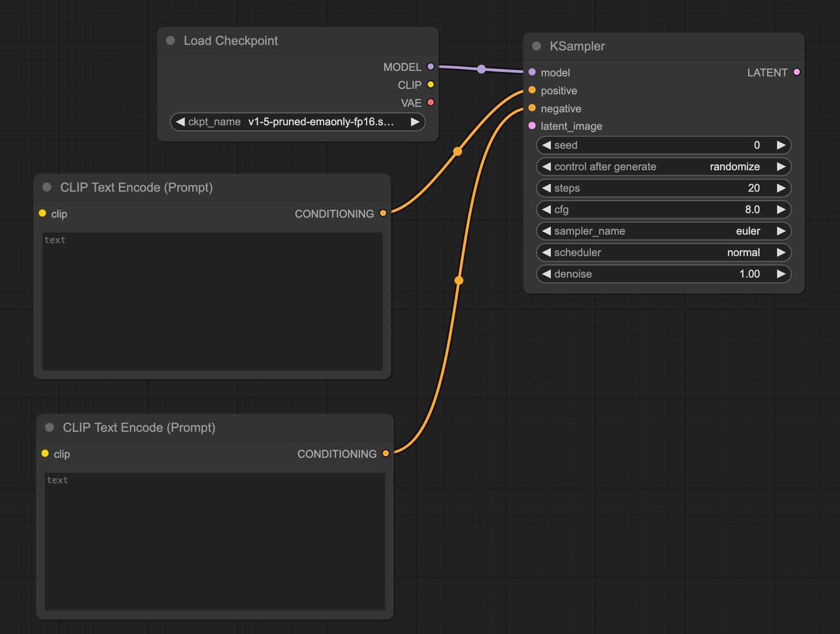Increase steps with the right arrow
The width and height of the screenshot is (840, 634).
[781, 188]
